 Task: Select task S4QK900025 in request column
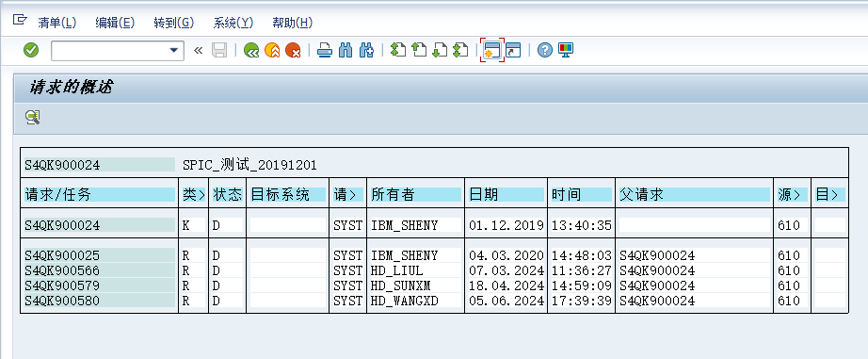[100, 255]
